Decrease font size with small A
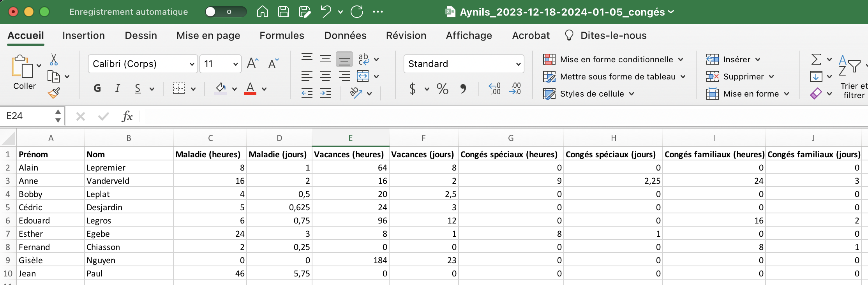The width and height of the screenshot is (868, 285). pyautogui.click(x=273, y=63)
